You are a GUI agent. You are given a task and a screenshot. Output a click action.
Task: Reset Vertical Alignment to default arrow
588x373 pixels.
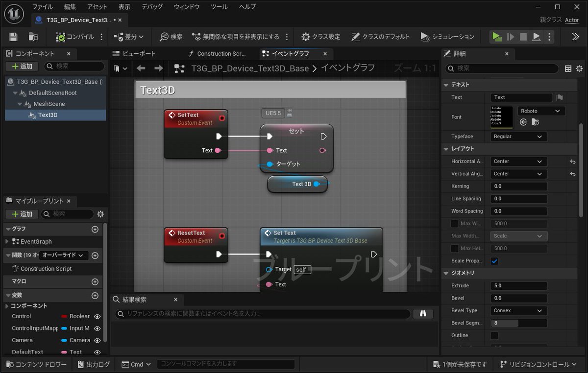pyautogui.click(x=573, y=174)
